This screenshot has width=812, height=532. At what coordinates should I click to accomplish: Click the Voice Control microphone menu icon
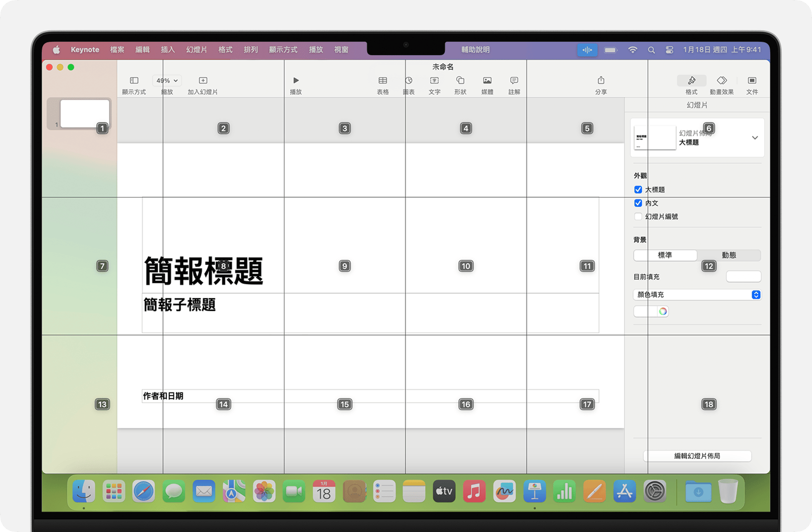pos(587,50)
